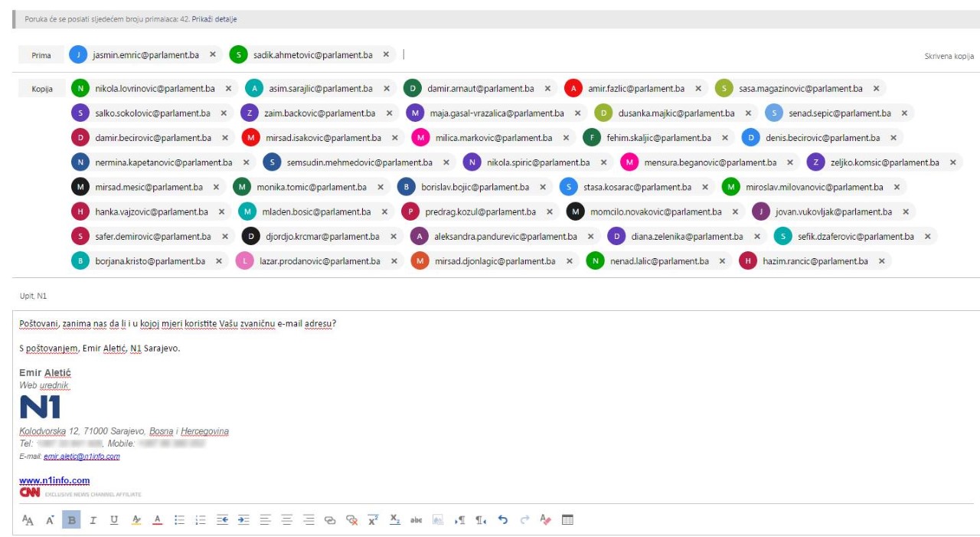This screenshot has height=537, width=980.
Task: Open the font color picker
Action: coord(158,520)
